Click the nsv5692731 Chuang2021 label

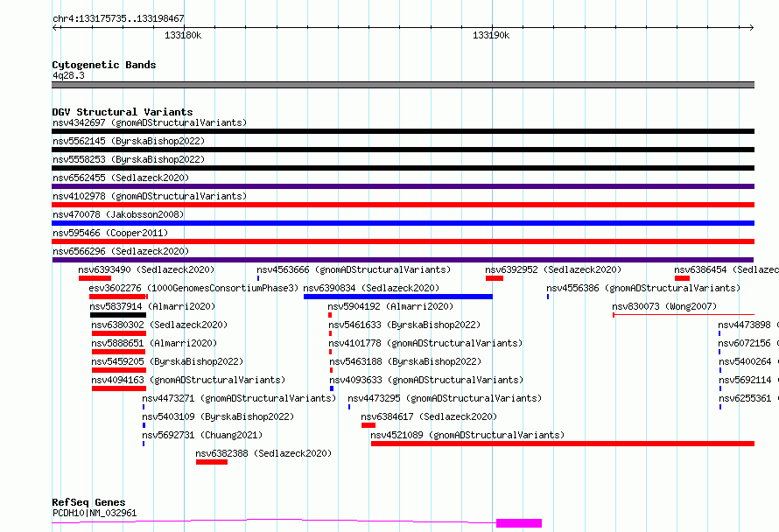(202, 435)
